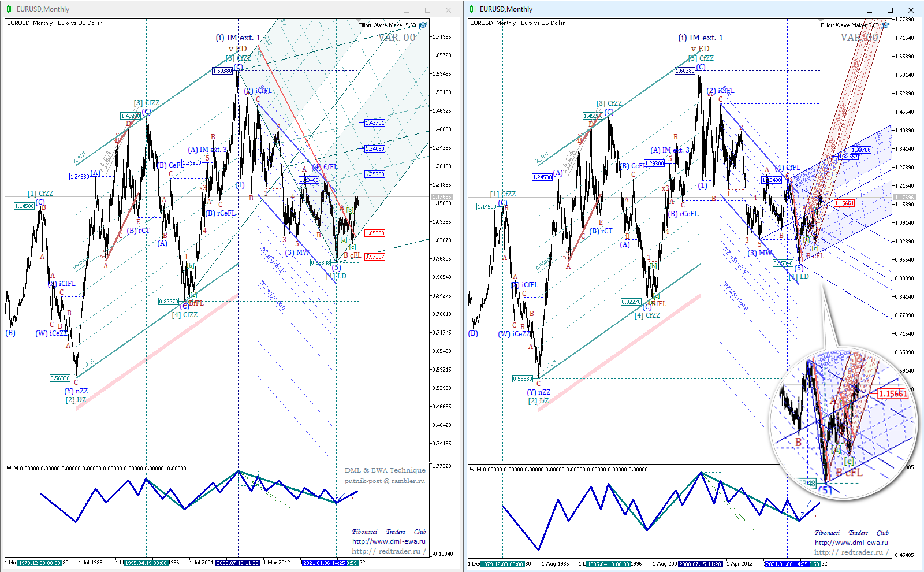The height and width of the screenshot is (572, 924).
Task: Select the red 1.15661 price label in right chart
Action: [844, 203]
